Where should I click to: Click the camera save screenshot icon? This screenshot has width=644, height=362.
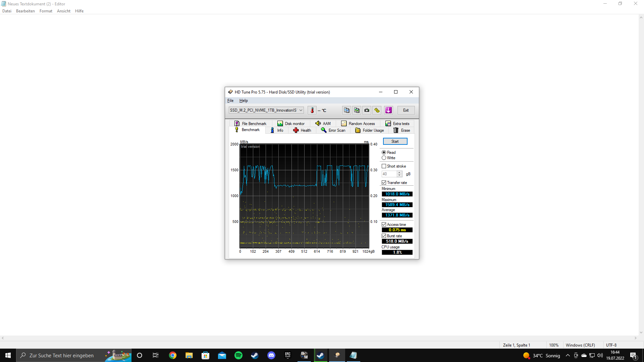tap(367, 110)
